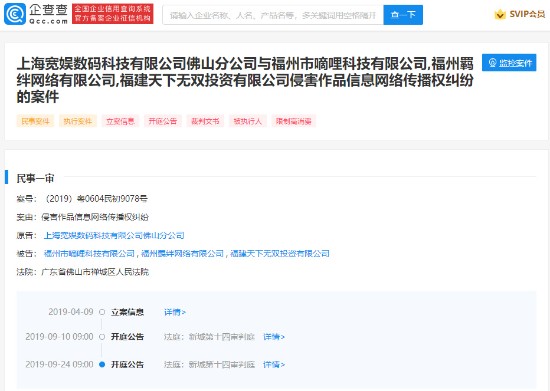Viewport: 550px width, 391px height.
Task: Click court name 广东省佛山市禅城区人民法院
Action: pyautogui.click(x=95, y=272)
